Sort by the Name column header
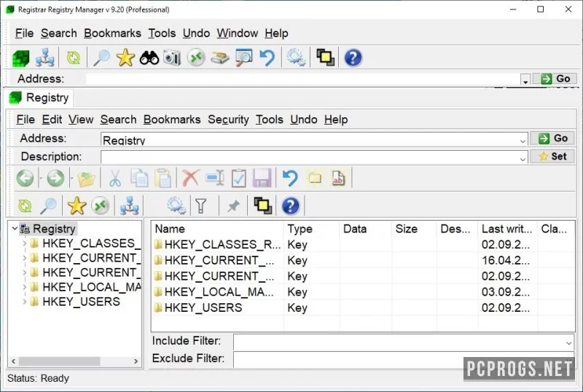 coord(217,229)
